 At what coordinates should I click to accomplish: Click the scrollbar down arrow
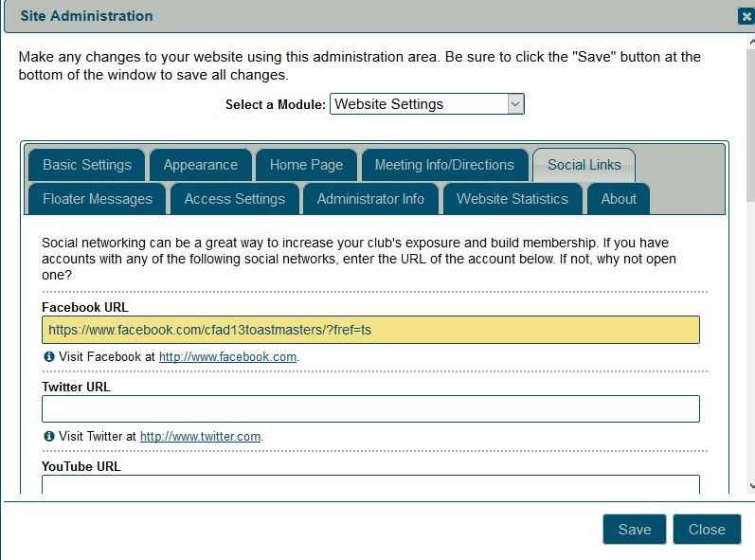[751, 486]
